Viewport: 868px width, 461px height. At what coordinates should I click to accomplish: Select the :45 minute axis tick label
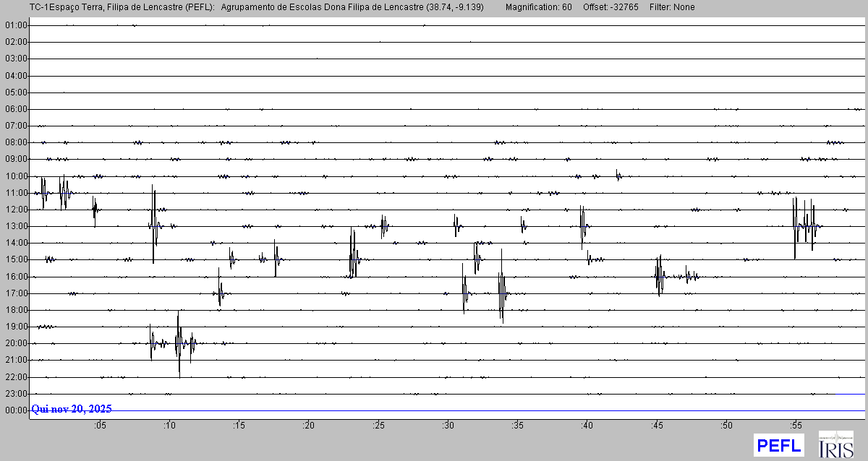coord(657,426)
